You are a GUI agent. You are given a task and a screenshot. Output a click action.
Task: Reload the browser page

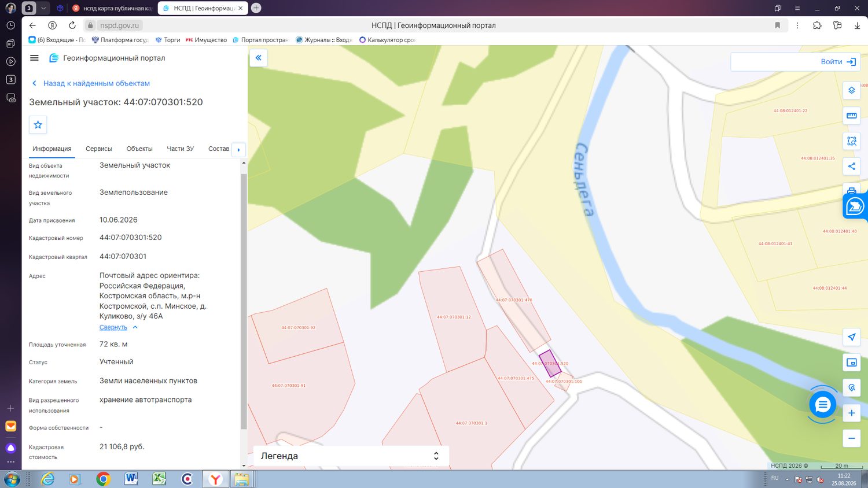pyautogui.click(x=72, y=25)
